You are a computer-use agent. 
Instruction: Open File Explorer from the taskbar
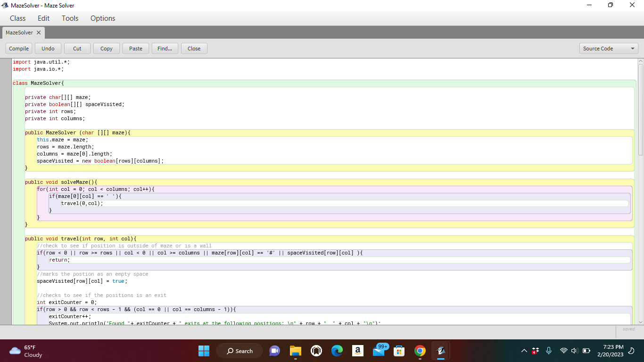tap(296, 351)
